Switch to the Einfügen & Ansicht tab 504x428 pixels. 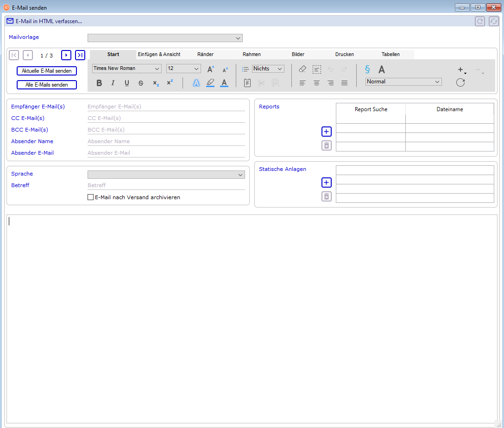coord(159,55)
